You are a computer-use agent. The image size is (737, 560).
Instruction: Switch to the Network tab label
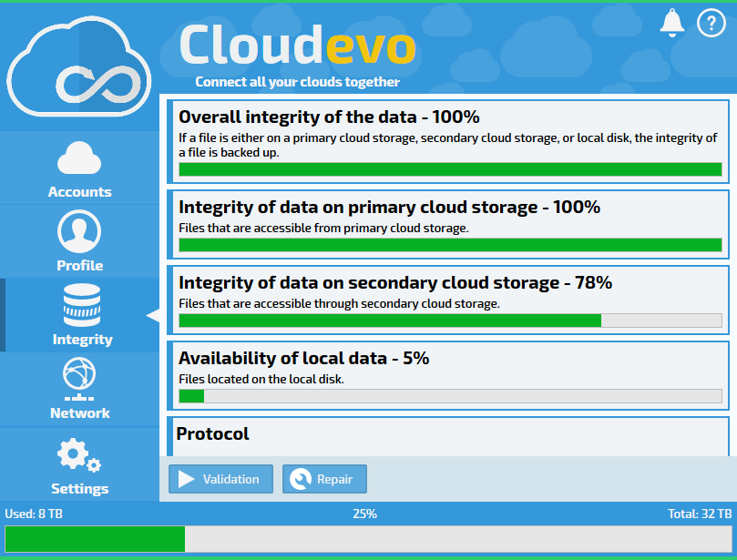point(80,413)
